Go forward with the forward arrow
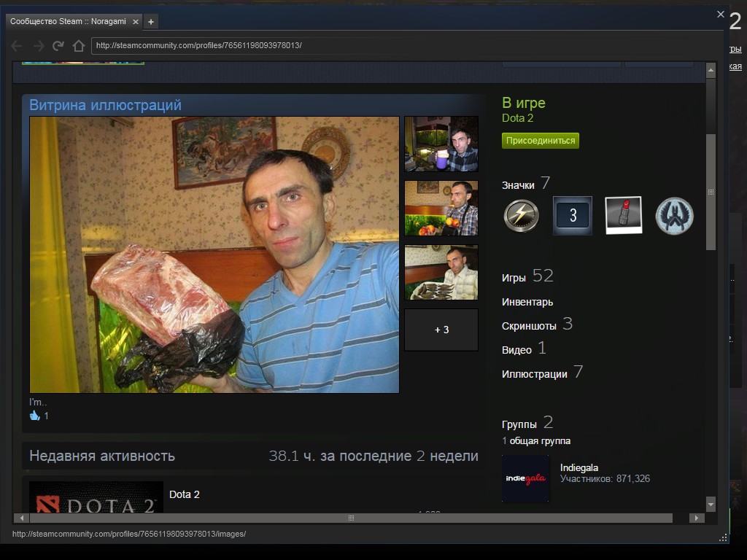This screenshot has width=747, height=560. click(x=38, y=46)
